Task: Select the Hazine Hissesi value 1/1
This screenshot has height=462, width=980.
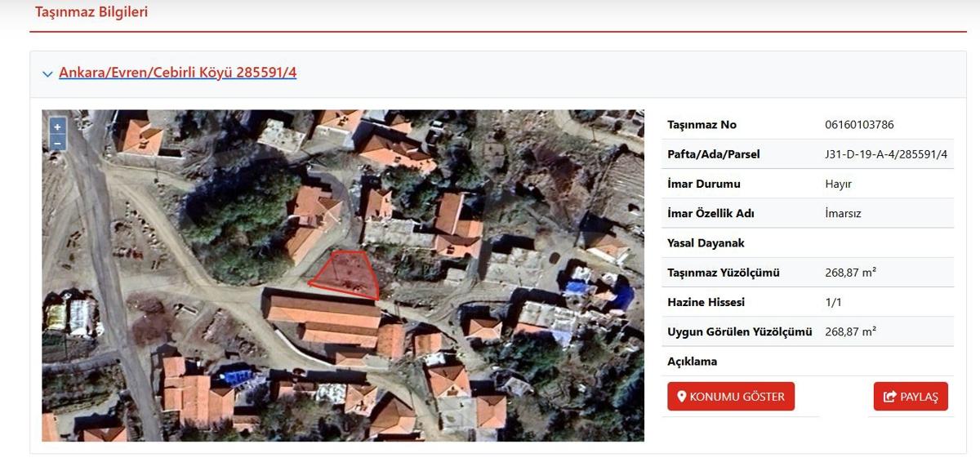Action: pos(832,302)
